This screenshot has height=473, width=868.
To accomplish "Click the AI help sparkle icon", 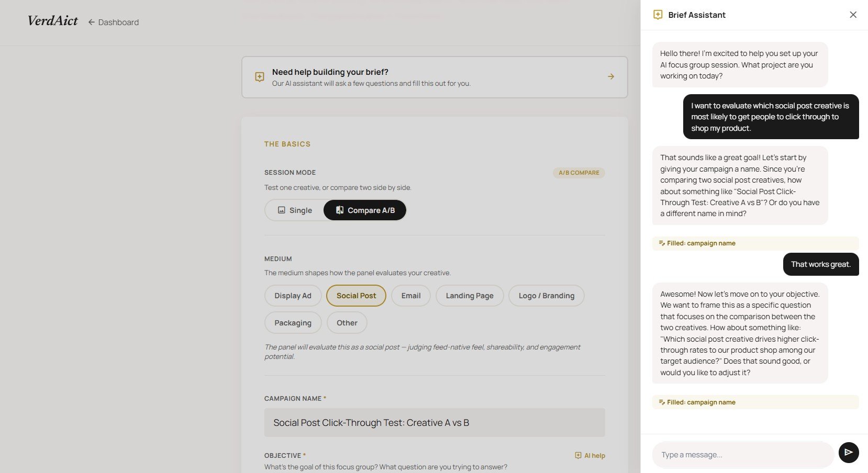I will tap(578, 456).
